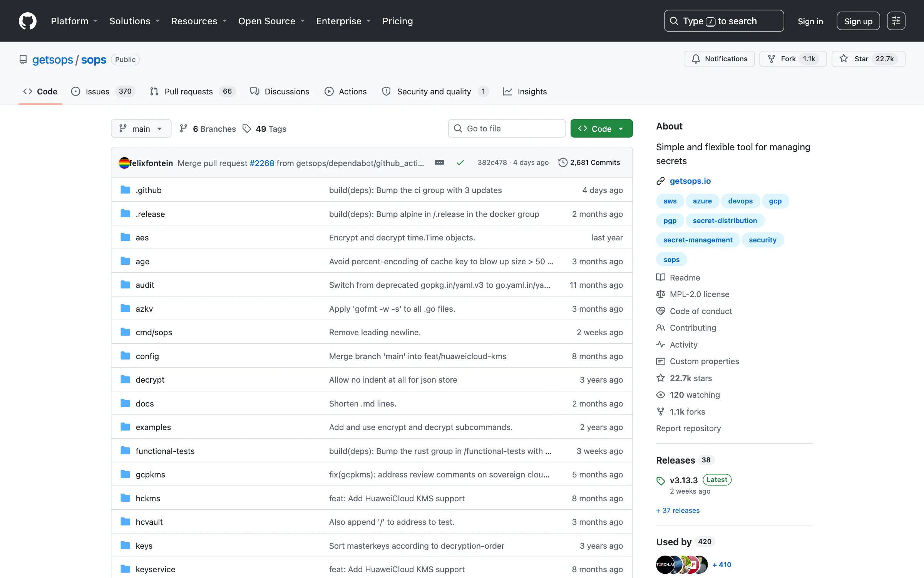Click the license scale icon
Image resolution: width=924 pixels, height=578 pixels.
click(661, 294)
